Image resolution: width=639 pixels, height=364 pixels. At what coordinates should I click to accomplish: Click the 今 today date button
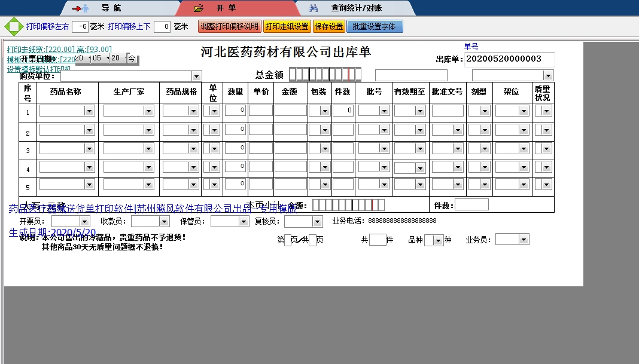tap(131, 59)
